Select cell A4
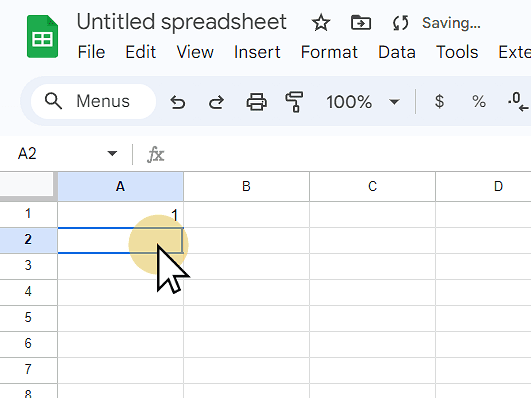This screenshot has width=531, height=398. pos(121,292)
